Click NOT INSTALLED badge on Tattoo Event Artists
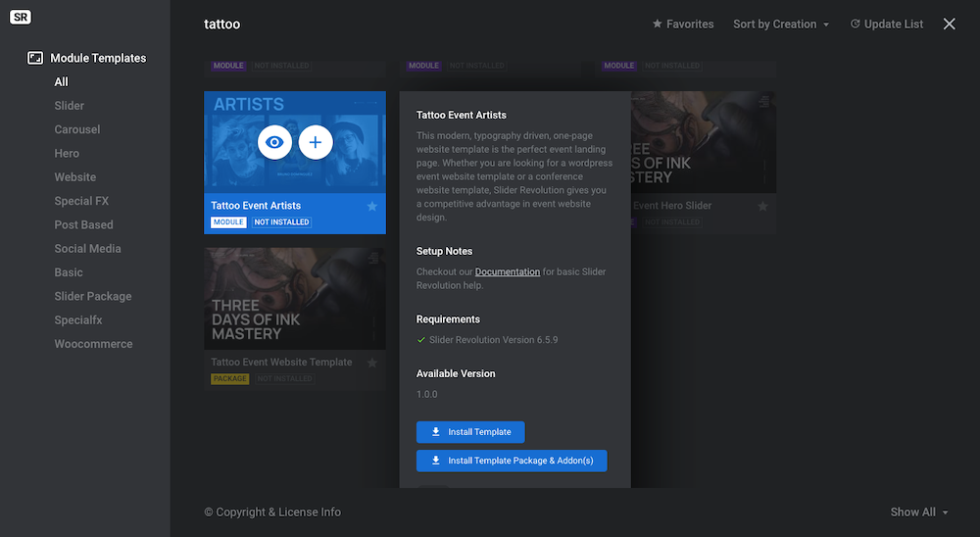Viewport: 980px width, 537px height. [281, 221]
